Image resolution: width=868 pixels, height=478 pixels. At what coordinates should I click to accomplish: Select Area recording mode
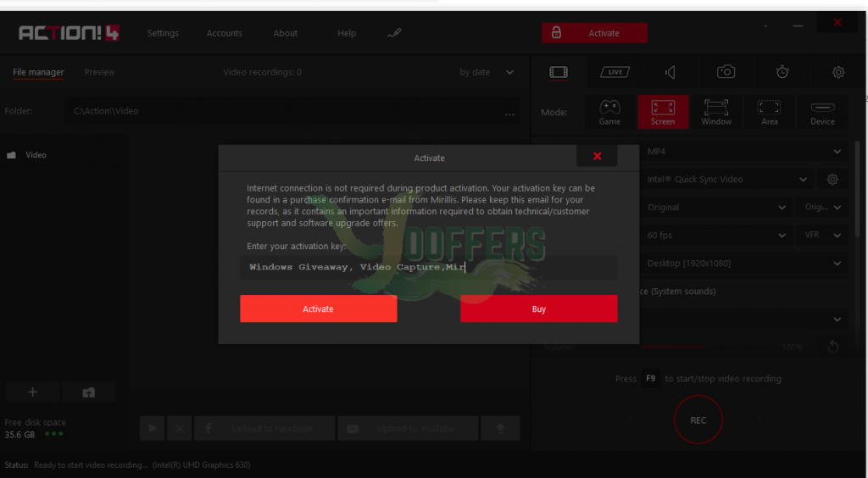pos(770,113)
